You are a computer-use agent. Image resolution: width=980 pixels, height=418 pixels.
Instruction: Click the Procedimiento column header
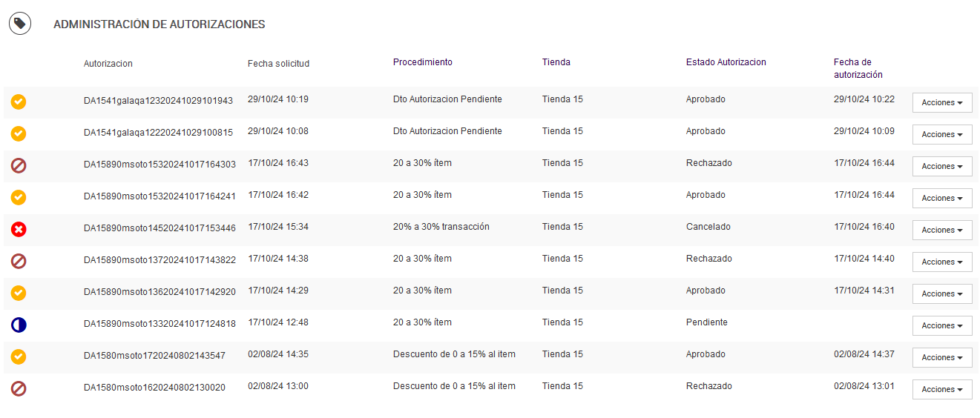pyautogui.click(x=422, y=62)
